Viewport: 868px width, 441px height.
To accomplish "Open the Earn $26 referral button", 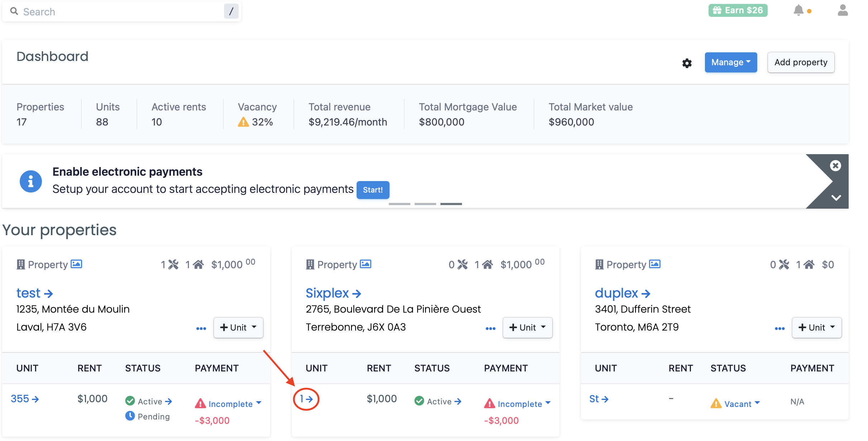I will (x=738, y=10).
